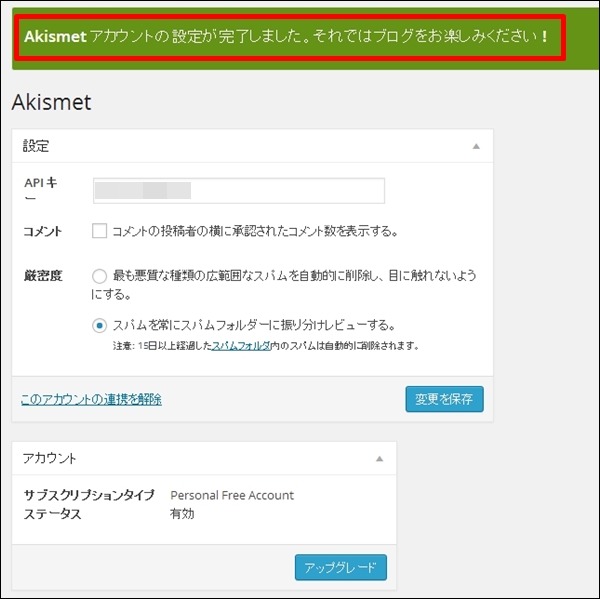Click the コメント row label
The width and height of the screenshot is (600, 599).
[x=42, y=231]
